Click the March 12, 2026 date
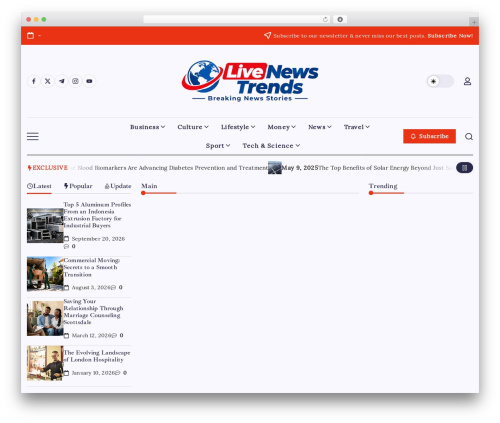 (x=91, y=336)
